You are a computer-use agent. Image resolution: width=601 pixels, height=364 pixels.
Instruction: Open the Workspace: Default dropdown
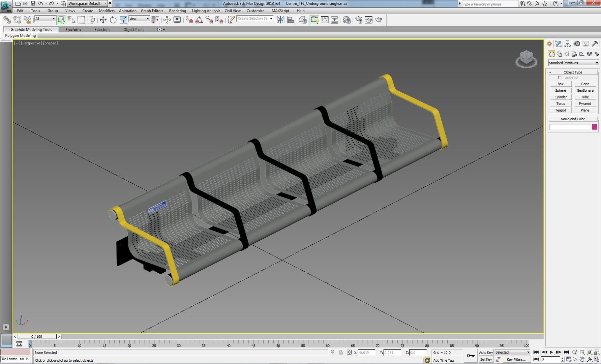point(87,3)
